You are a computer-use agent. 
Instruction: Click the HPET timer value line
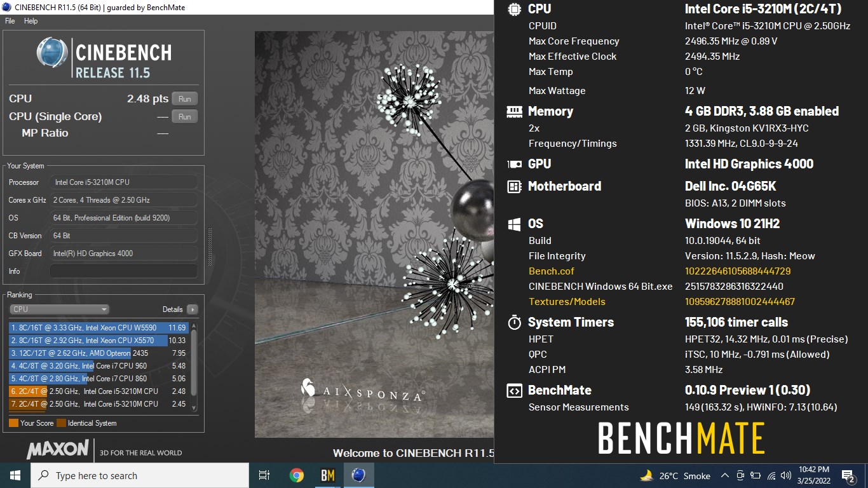766,339
